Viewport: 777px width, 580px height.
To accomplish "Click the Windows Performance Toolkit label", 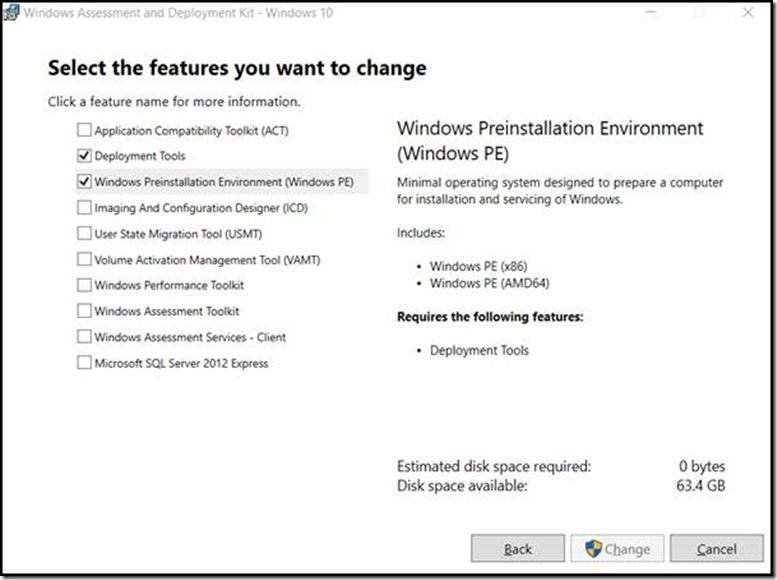I will 169,286.
